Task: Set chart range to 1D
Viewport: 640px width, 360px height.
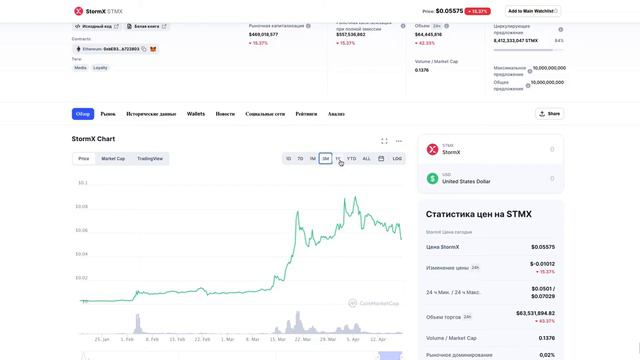Action: [288, 158]
